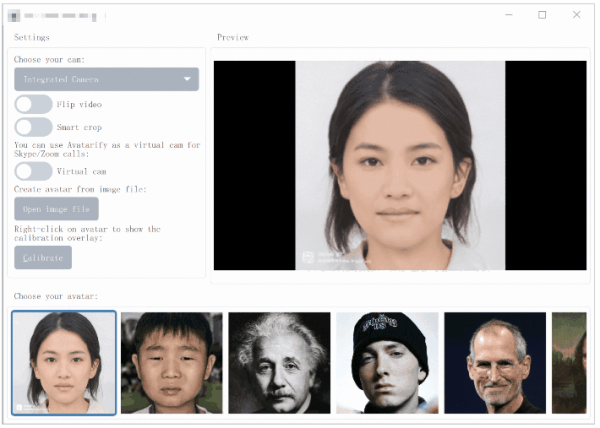Close the application window

576,15
